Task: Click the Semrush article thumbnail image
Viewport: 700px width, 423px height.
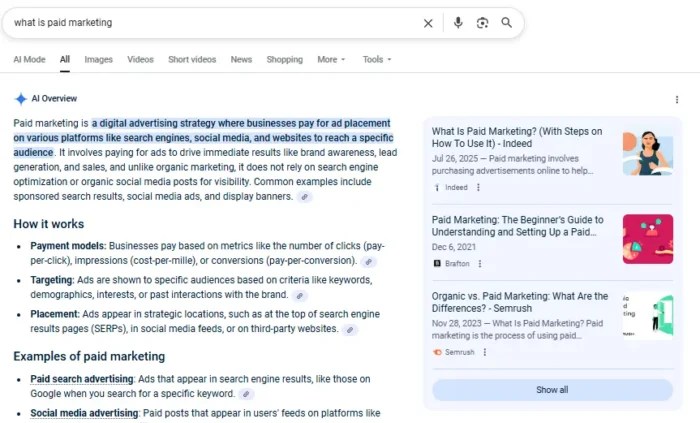Action: coord(648,315)
